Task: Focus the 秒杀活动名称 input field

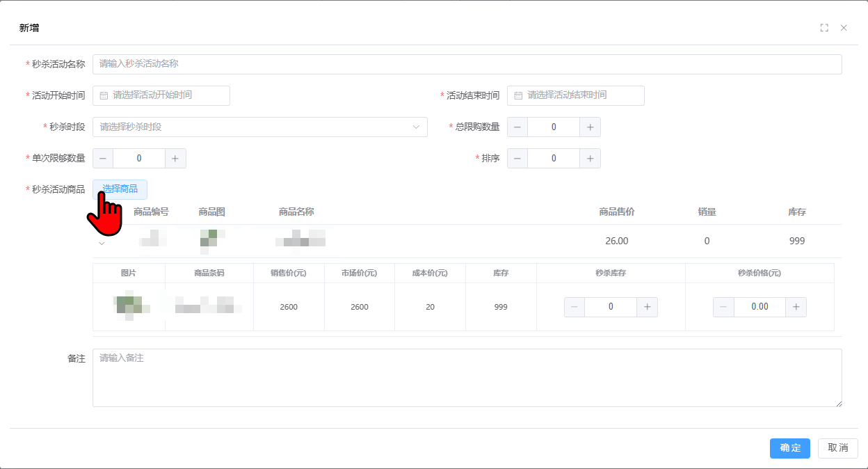Action: [x=467, y=64]
